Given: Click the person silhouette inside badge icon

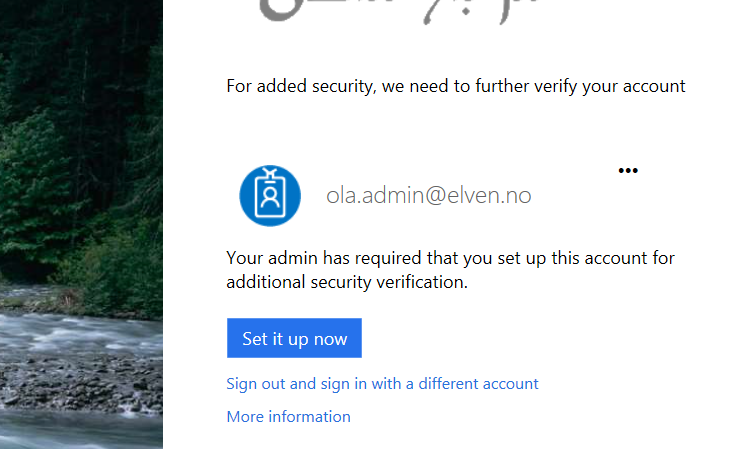Looking at the screenshot, I should click(270, 197).
